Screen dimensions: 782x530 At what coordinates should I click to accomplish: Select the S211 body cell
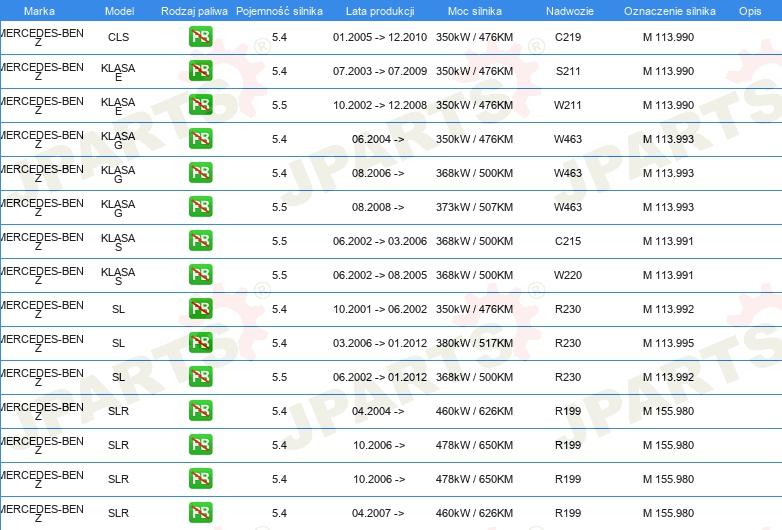[568, 71]
